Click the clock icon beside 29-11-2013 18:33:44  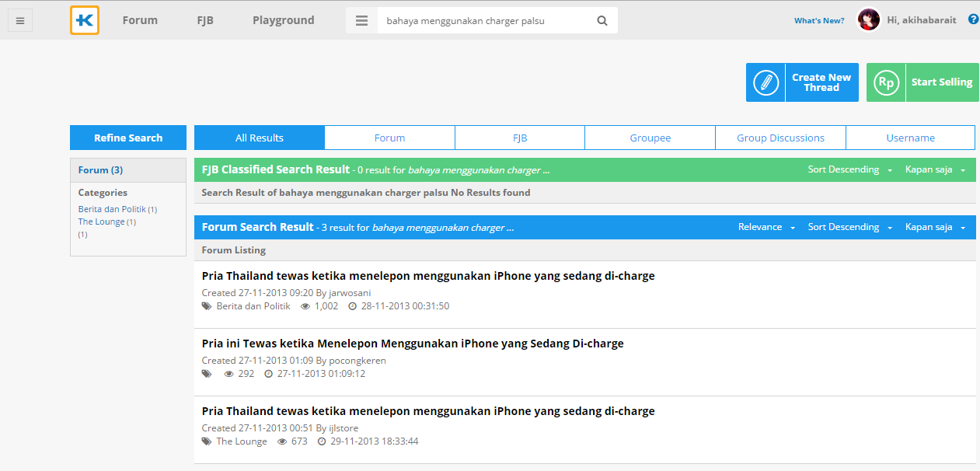[x=323, y=441]
